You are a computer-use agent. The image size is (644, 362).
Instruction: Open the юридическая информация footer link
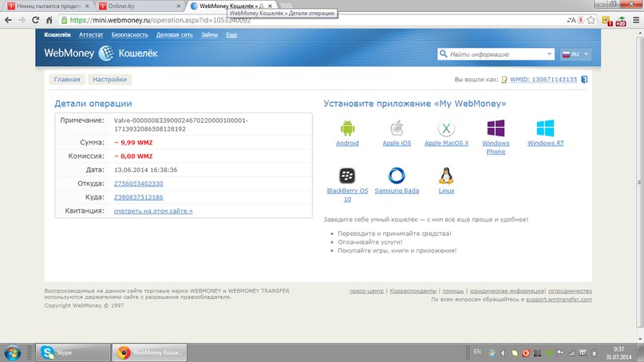(x=507, y=290)
